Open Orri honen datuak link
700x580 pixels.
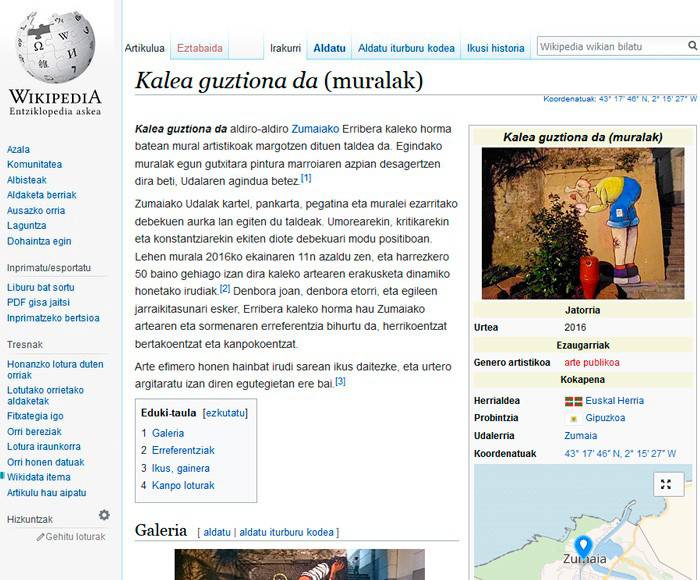point(46,462)
